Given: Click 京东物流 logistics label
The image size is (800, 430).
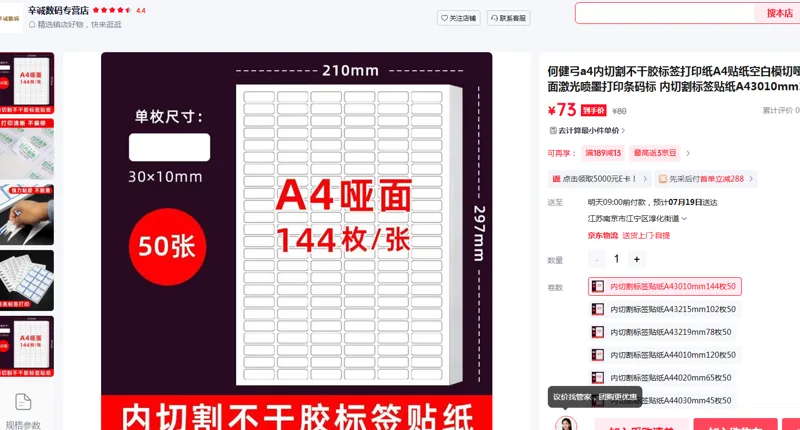Looking at the screenshot, I should [603, 236].
